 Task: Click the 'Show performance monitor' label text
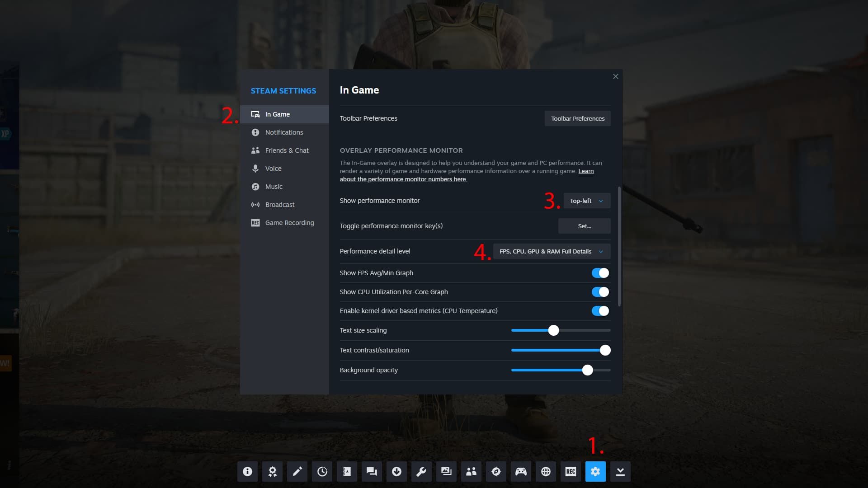pyautogui.click(x=380, y=201)
